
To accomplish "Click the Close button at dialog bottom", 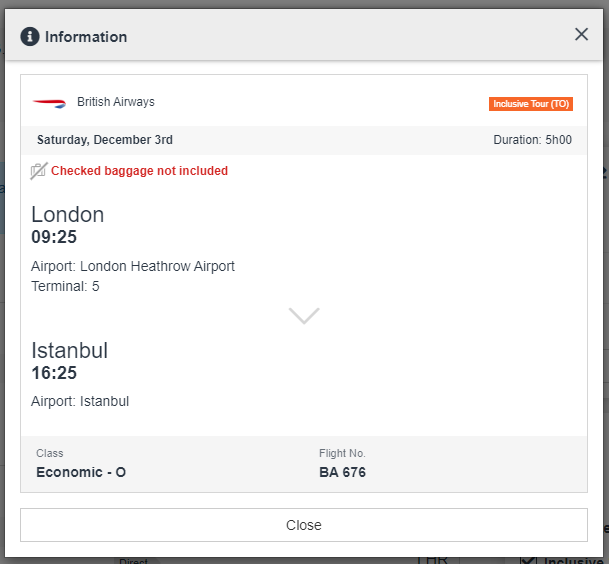I will point(304,525).
